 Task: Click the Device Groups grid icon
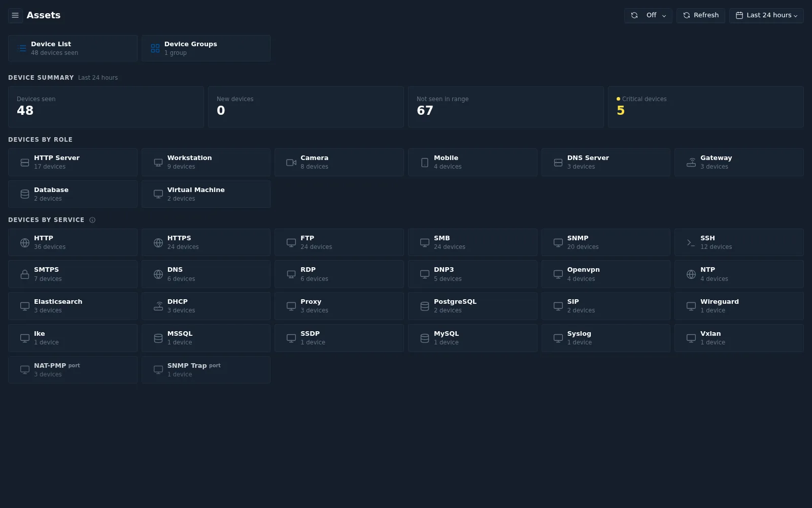[155, 48]
